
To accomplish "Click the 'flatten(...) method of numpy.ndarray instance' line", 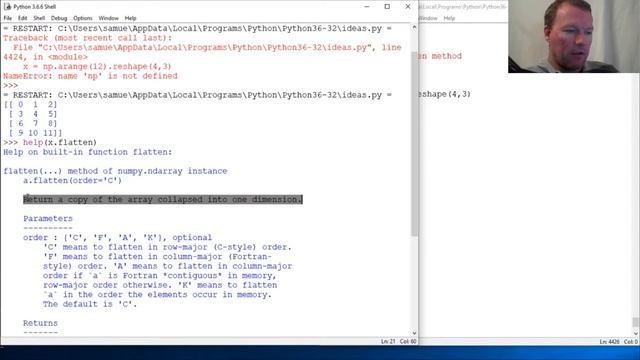I will click(x=115, y=171).
